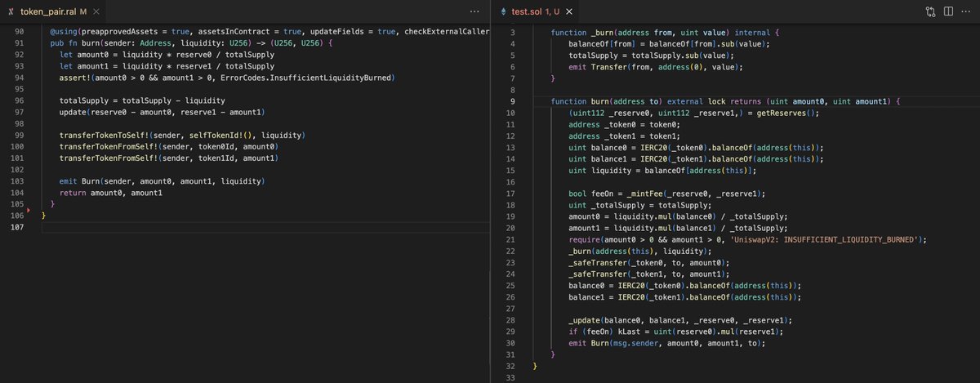Click 'address _token0 = token0;' line
Screen dimensions: 980x383
pyautogui.click(x=626, y=123)
